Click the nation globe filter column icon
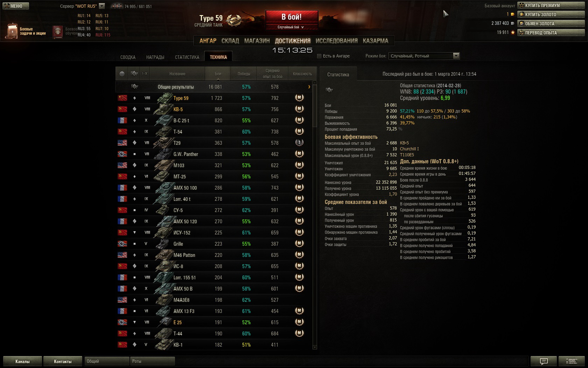 122,74
